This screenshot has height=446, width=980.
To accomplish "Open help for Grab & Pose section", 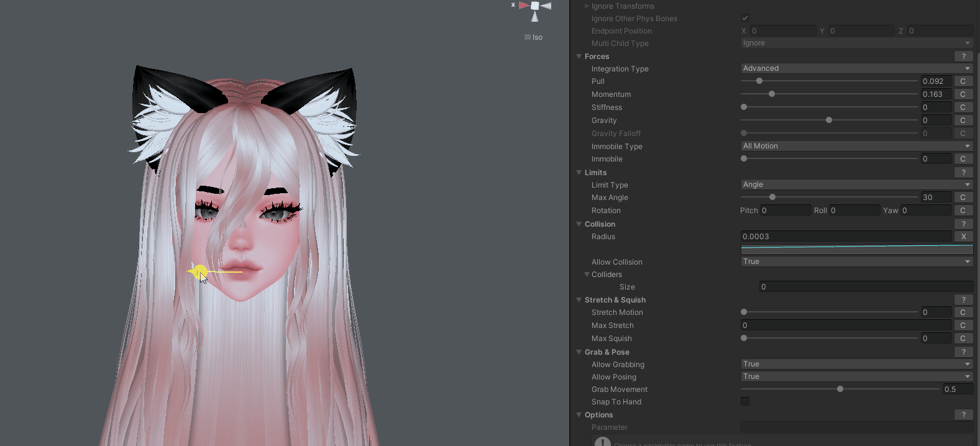I will click(x=963, y=352).
